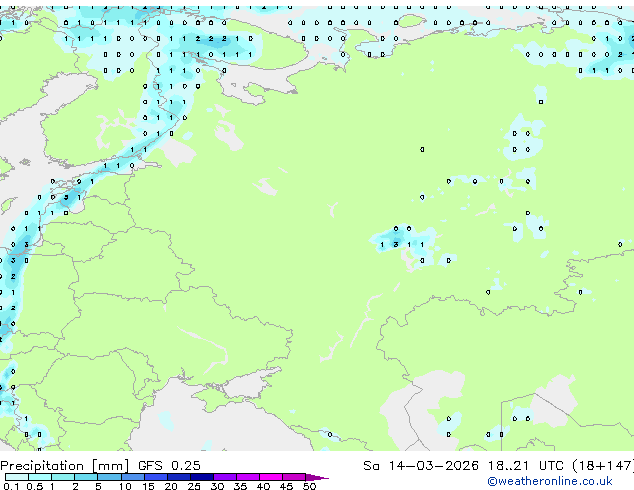Pick the purple swatch between 30 and 35

tap(225, 477)
